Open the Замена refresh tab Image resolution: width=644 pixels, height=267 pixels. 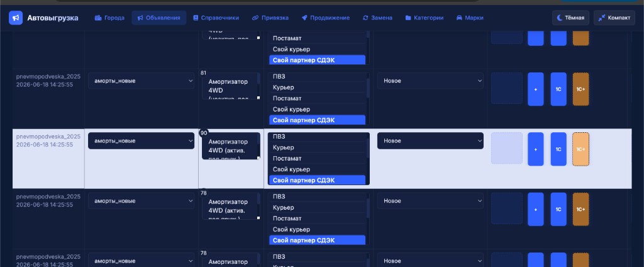[x=377, y=18]
